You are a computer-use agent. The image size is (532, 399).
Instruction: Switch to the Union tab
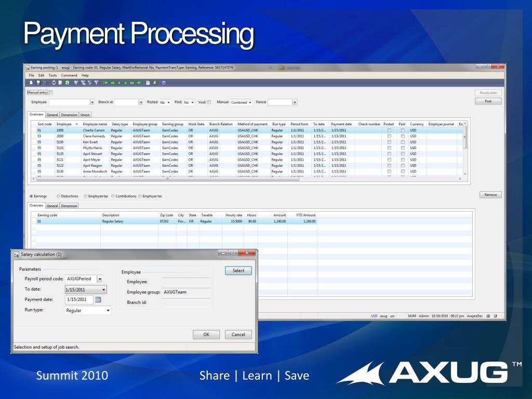(85, 115)
